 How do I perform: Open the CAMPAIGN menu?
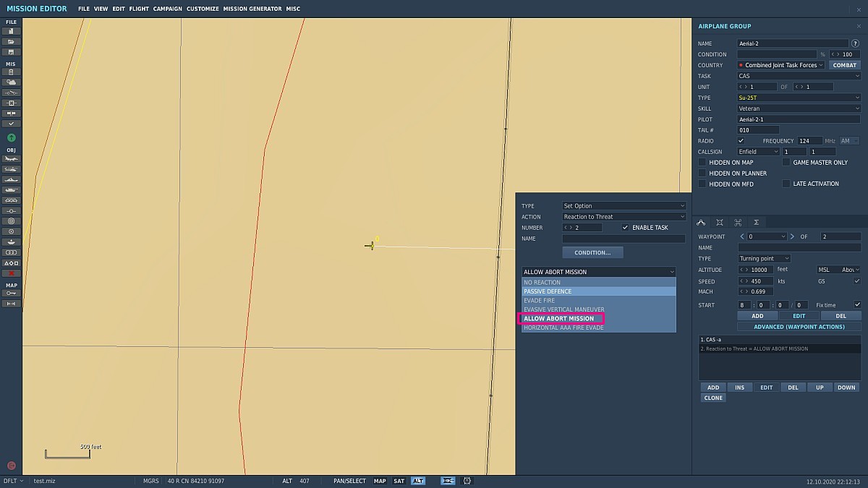(168, 9)
